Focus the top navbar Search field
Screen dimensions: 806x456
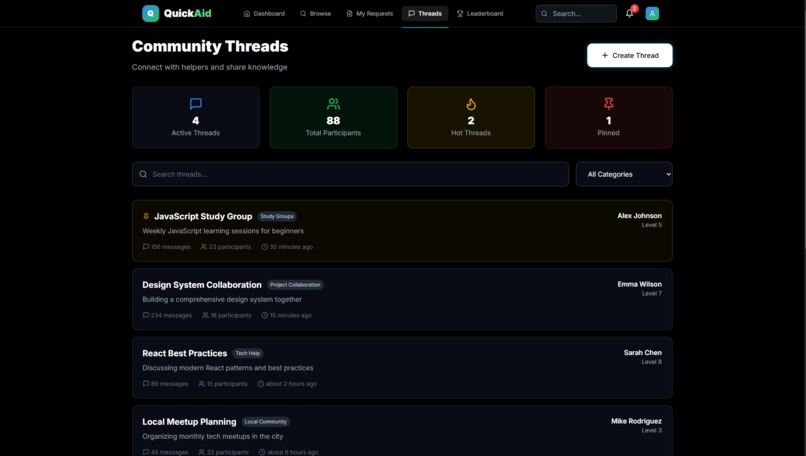click(576, 13)
